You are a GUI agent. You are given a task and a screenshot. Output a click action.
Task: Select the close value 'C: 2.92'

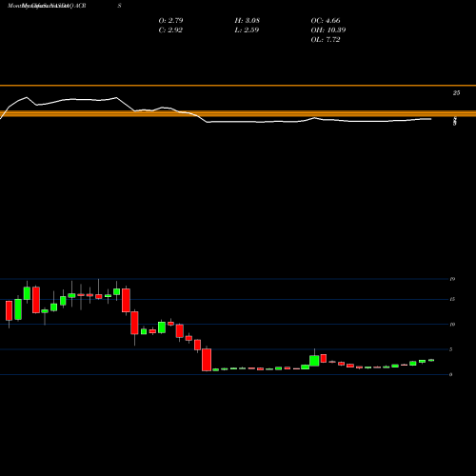click(x=170, y=30)
